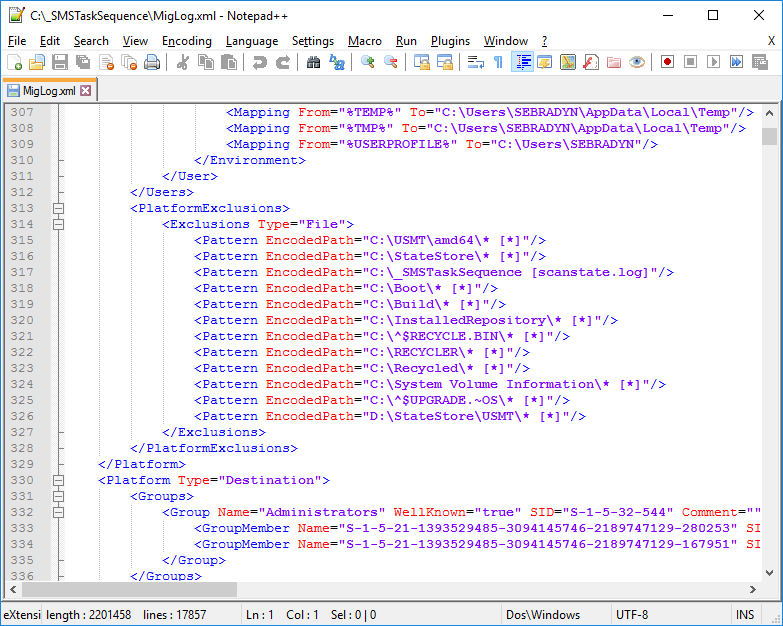Image resolution: width=783 pixels, height=626 pixels.
Task: Start macro recording with red dot
Action: click(668, 62)
